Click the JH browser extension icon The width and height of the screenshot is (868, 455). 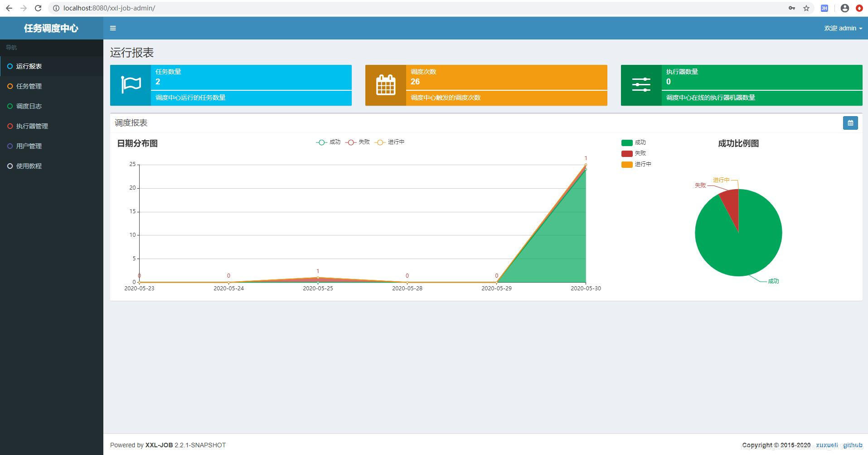point(824,8)
